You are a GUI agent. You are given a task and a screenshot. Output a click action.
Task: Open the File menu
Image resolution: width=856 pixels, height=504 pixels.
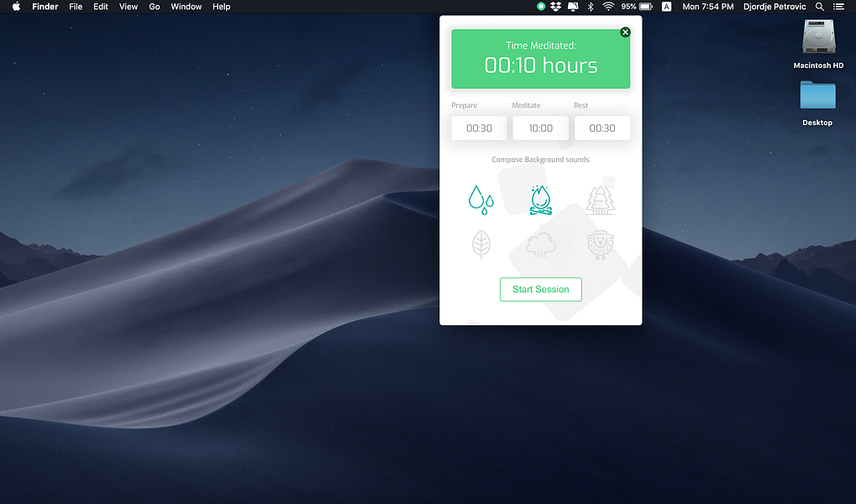tap(76, 7)
